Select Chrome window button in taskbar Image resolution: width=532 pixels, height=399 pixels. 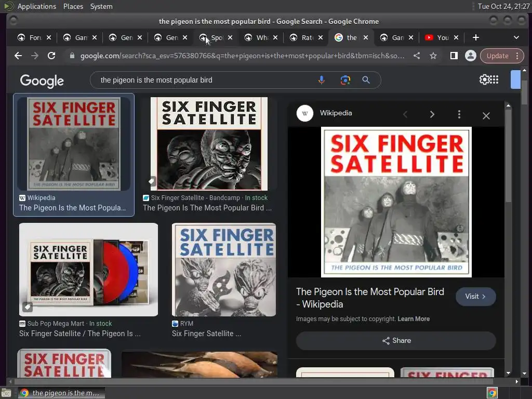coord(61,393)
